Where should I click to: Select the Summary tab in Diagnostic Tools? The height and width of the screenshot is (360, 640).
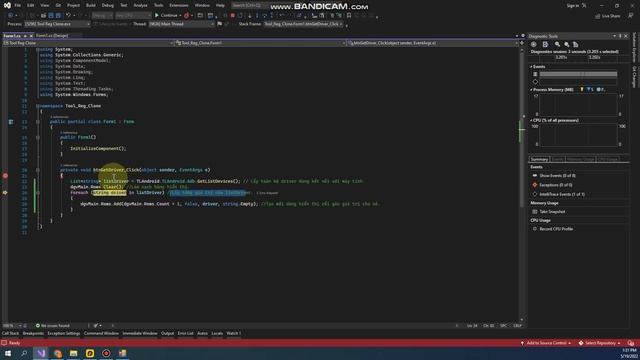tap(539, 159)
